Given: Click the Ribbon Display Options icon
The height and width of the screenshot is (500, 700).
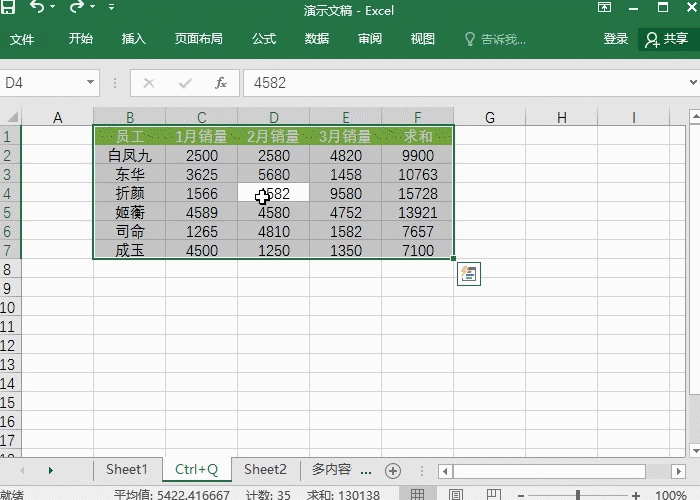Looking at the screenshot, I should (604, 7).
